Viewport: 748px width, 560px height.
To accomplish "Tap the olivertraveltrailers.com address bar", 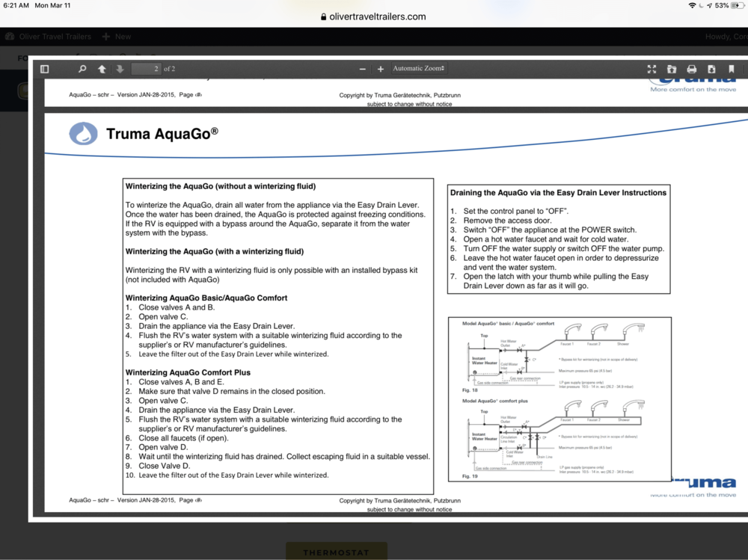I will [373, 16].
